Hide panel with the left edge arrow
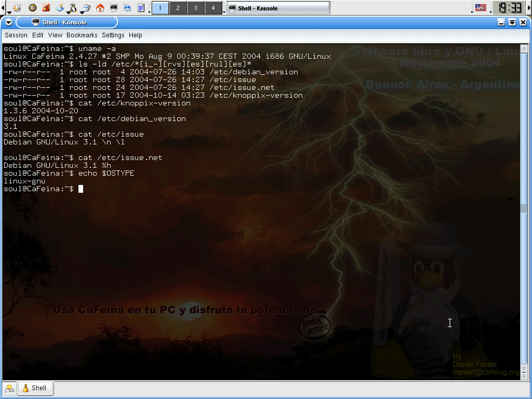Image resolution: width=532 pixels, height=399 pixels. [3, 7]
